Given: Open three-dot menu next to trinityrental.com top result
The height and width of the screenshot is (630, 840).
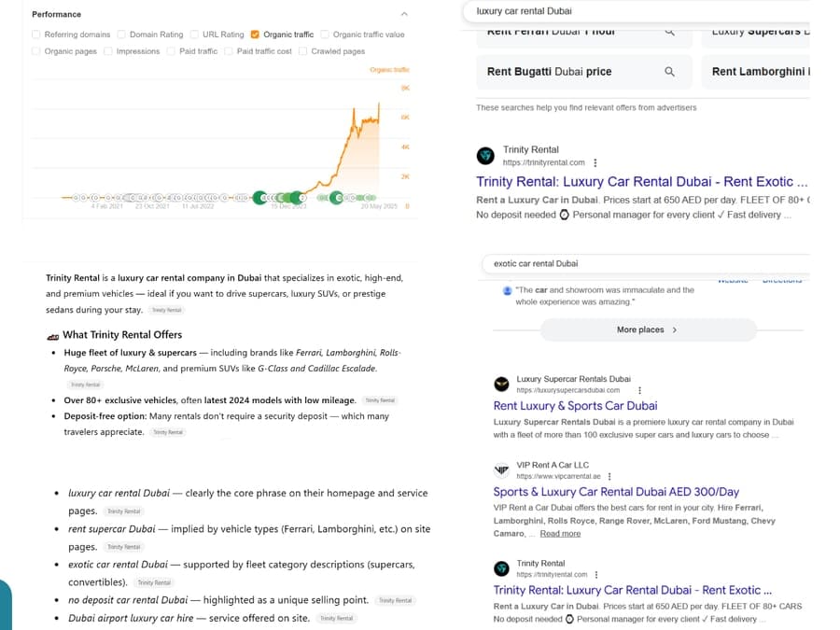Looking at the screenshot, I should click(x=595, y=162).
